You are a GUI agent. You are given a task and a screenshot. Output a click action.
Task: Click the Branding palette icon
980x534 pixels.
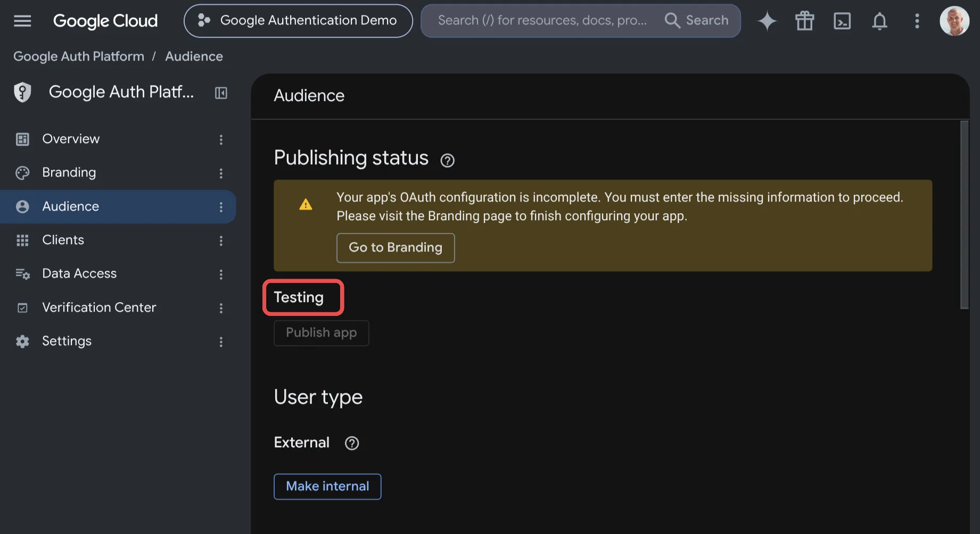pyautogui.click(x=22, y=172)
